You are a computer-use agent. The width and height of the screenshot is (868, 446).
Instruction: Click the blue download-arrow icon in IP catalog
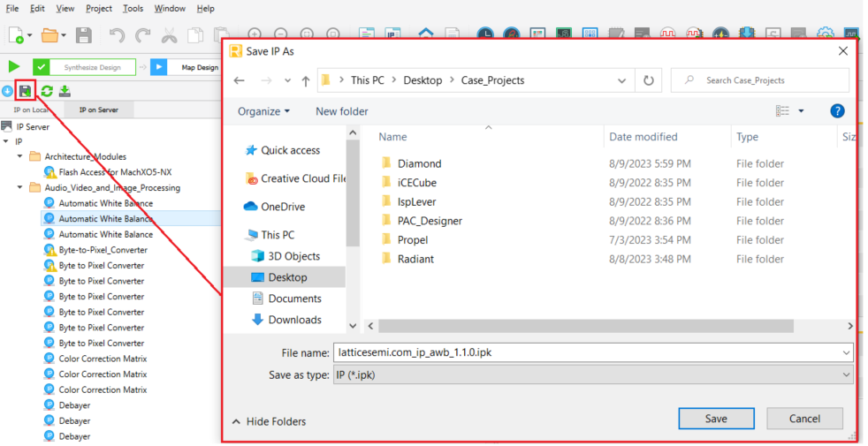click(7, 91)
